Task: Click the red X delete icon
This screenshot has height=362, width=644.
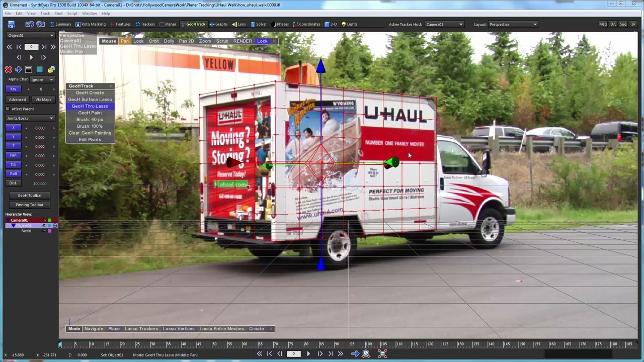Action: pyautogui.click(x=8, y=69)
